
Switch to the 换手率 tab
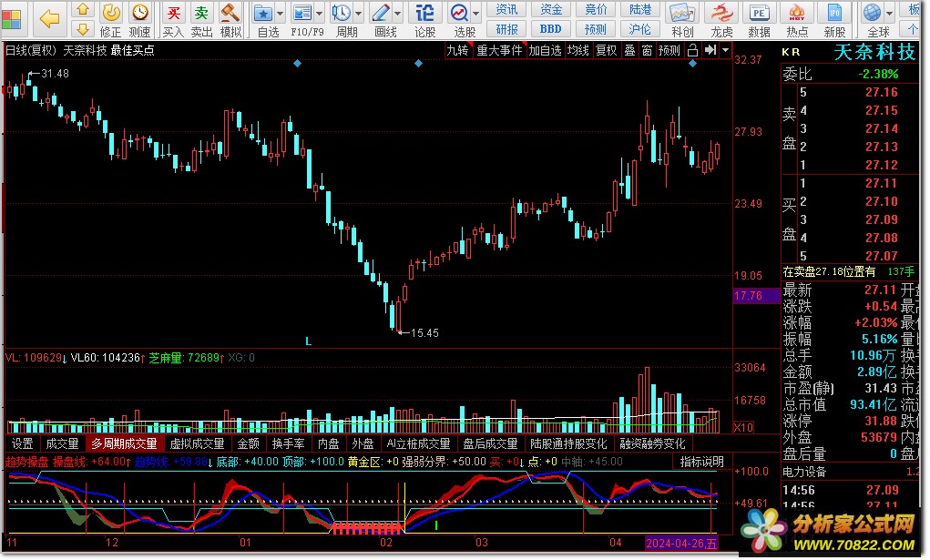point(288,443)
